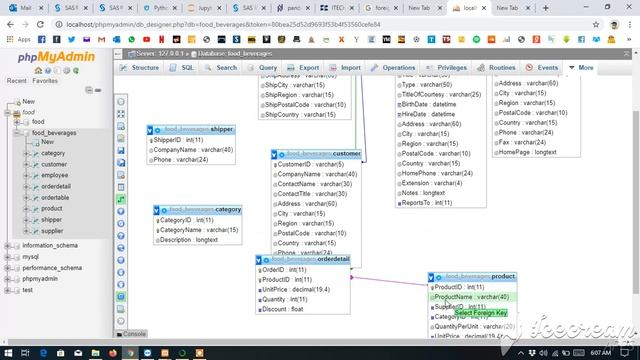The image size is (640, 360).
Task: Reload navigation panel green icon
Action: pyautogui.click(x=76, y=71)
